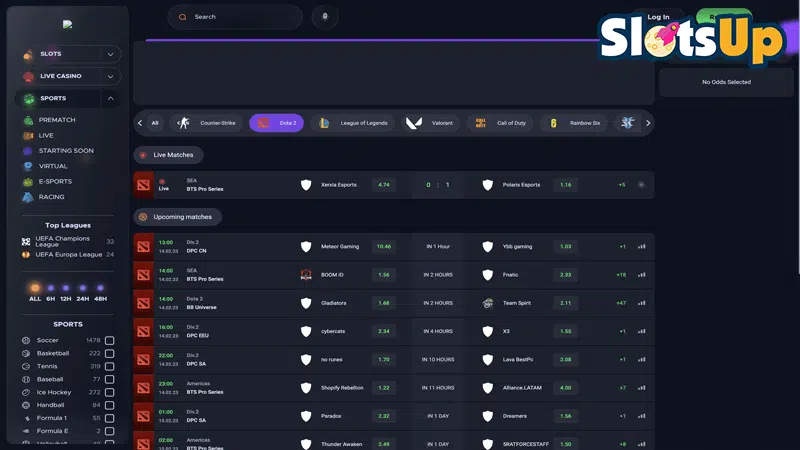
Task: Open the Upcoming matches section label
Action: click(178, 217)
